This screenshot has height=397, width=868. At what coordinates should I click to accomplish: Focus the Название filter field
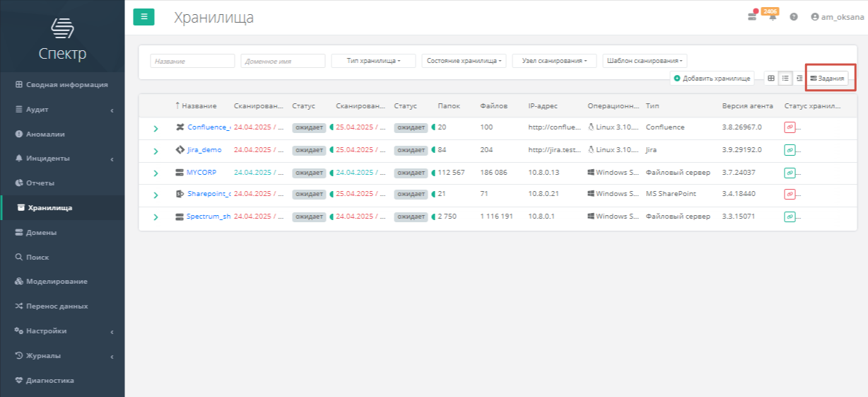click(192, 61)
